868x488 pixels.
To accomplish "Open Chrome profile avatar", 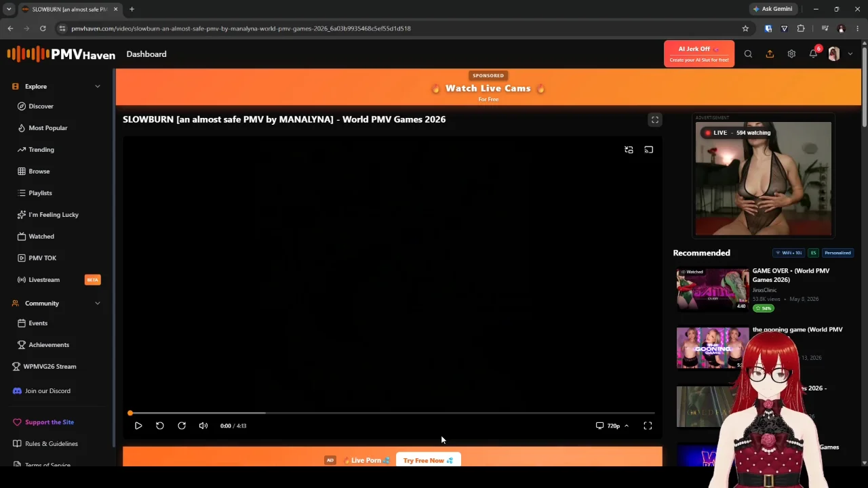I will point(842,28).
